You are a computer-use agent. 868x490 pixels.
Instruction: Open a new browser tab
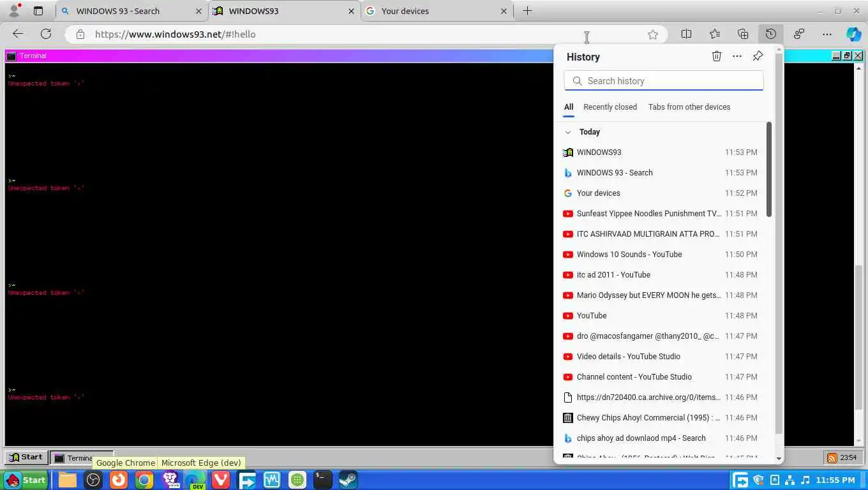click(x=527, y=11)
